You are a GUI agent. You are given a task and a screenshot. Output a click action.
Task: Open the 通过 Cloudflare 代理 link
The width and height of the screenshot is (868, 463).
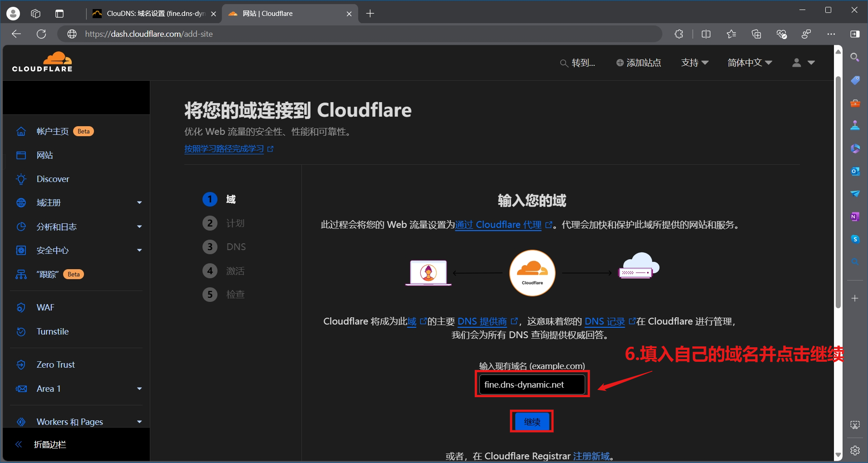tap(498, 225)
